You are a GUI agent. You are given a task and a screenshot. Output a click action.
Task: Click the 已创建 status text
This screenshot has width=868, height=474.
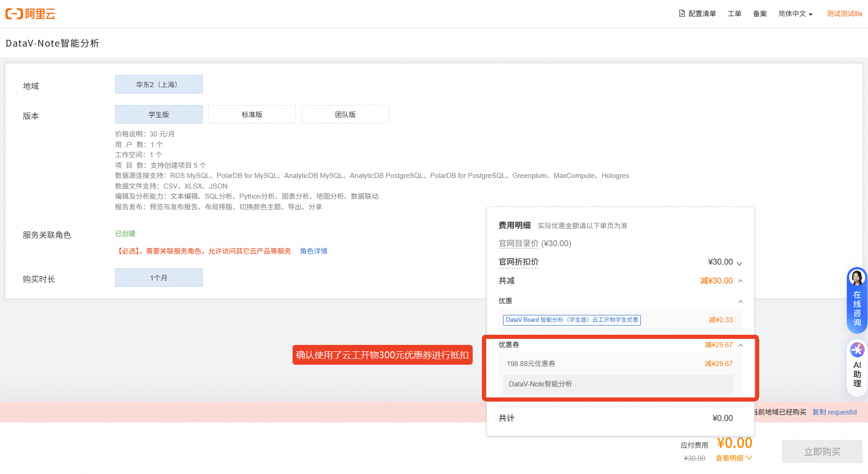coord(125,234)
